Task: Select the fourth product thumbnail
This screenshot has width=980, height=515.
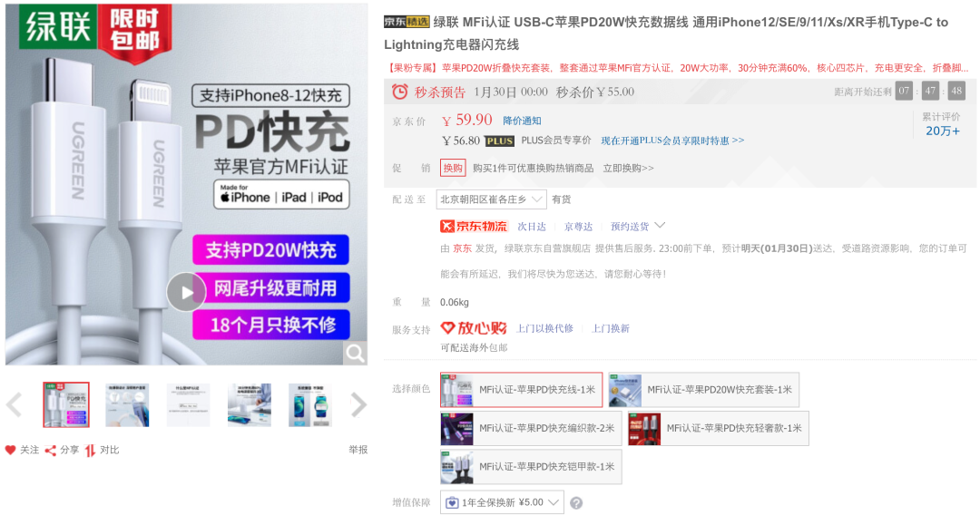Action: coord(250,404)
